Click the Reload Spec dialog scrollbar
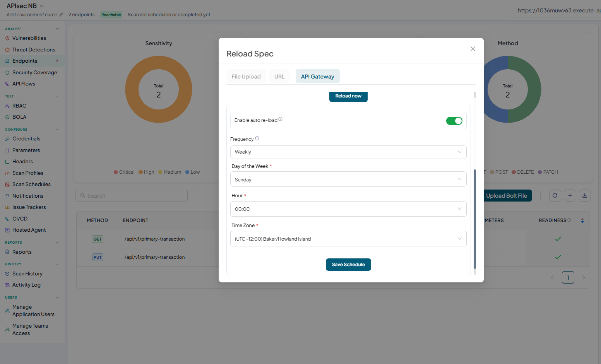The width and height of the screenshot is (601, 364). coord(475,219)
